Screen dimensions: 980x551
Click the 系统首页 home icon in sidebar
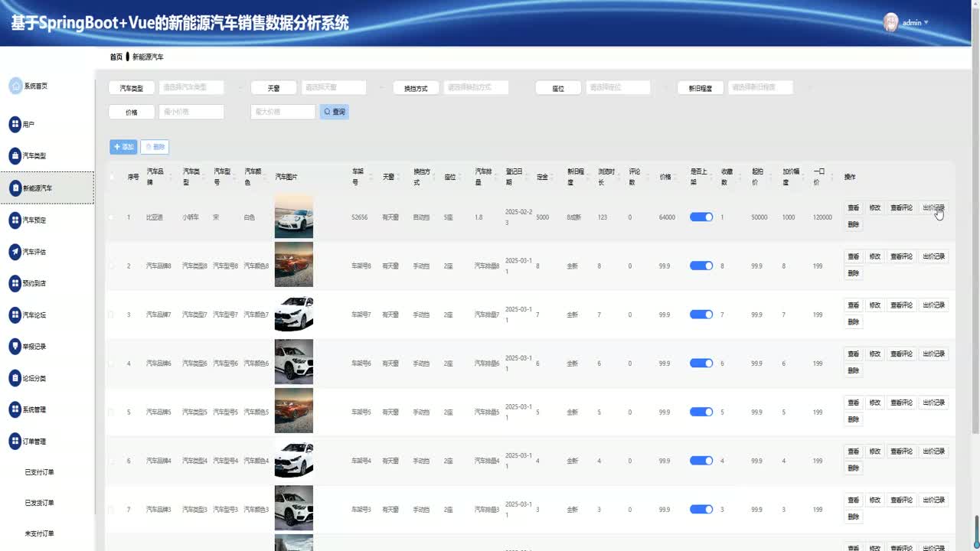(x=16, y=86)
